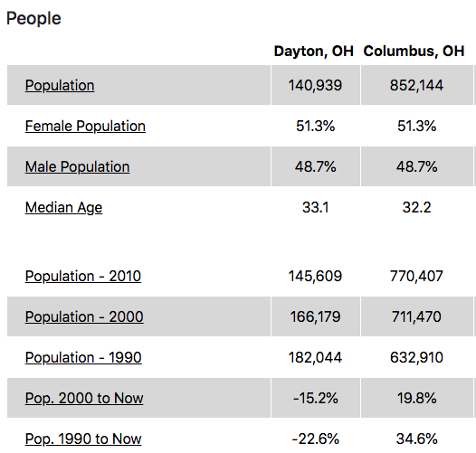Select the People section heading
476x453 pixels.
click(x=33, y=19)
